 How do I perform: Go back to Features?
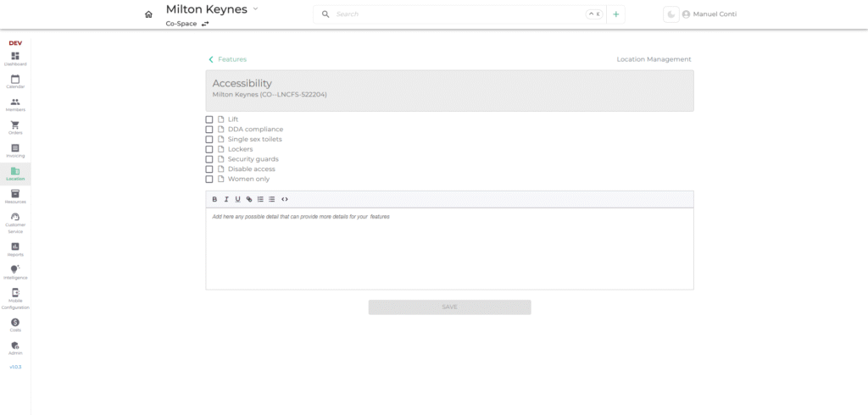(227, 59)
